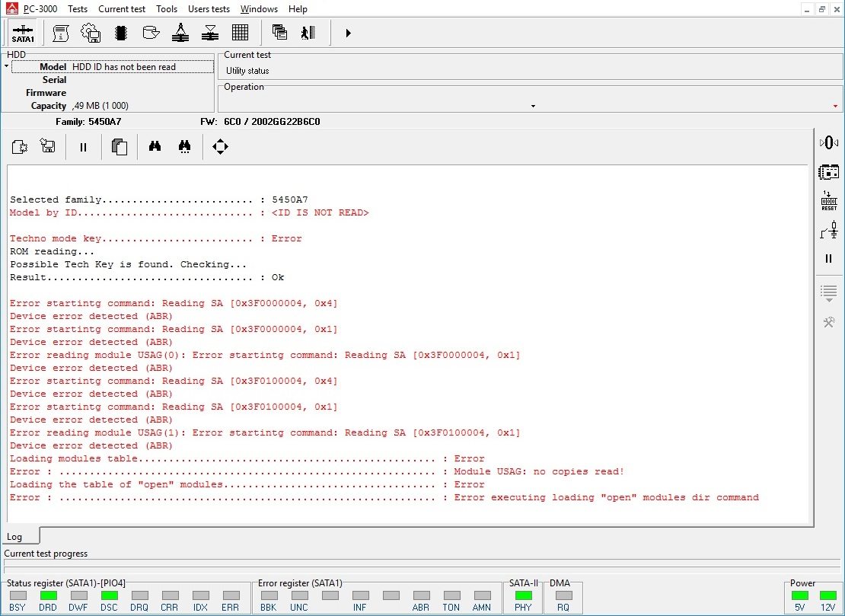
Task: Pause log output in the log toolbar
Action: [83, 147]
